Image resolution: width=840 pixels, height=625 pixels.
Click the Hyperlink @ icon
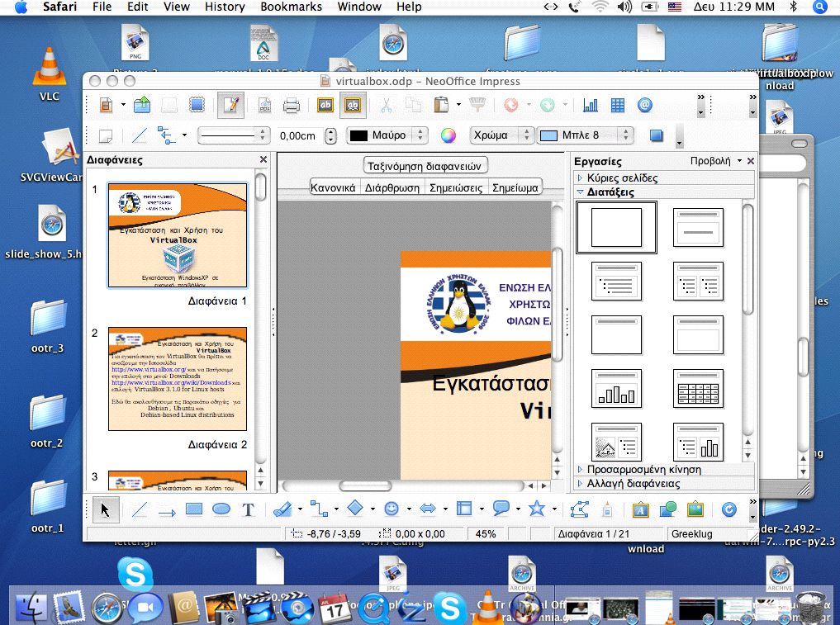coord(645,105)
